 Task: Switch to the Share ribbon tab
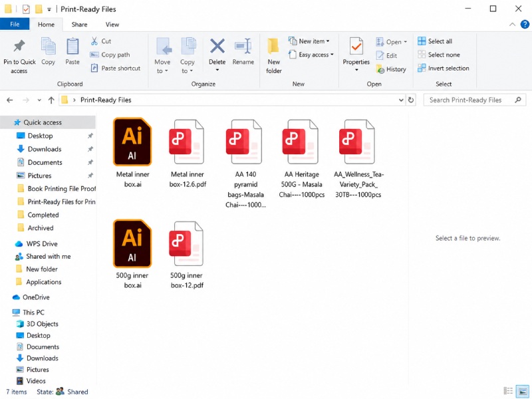click(x=79, y=25)
